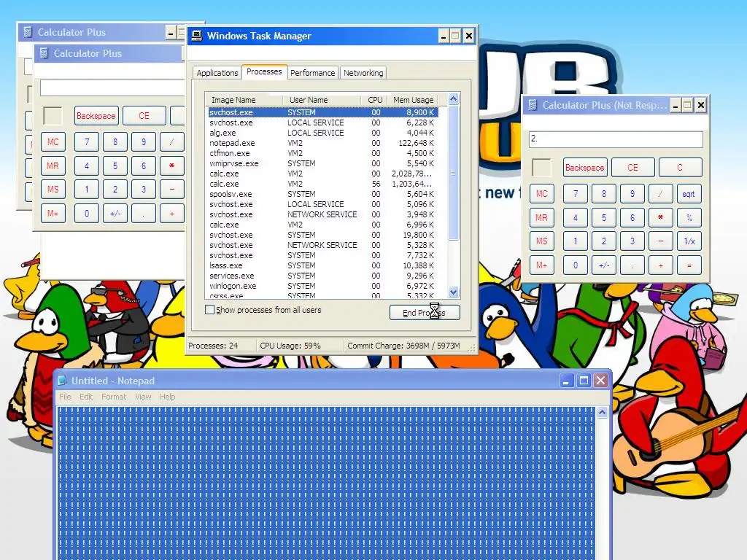Click MS in front-left Calculator Plus window

(53, 190)
